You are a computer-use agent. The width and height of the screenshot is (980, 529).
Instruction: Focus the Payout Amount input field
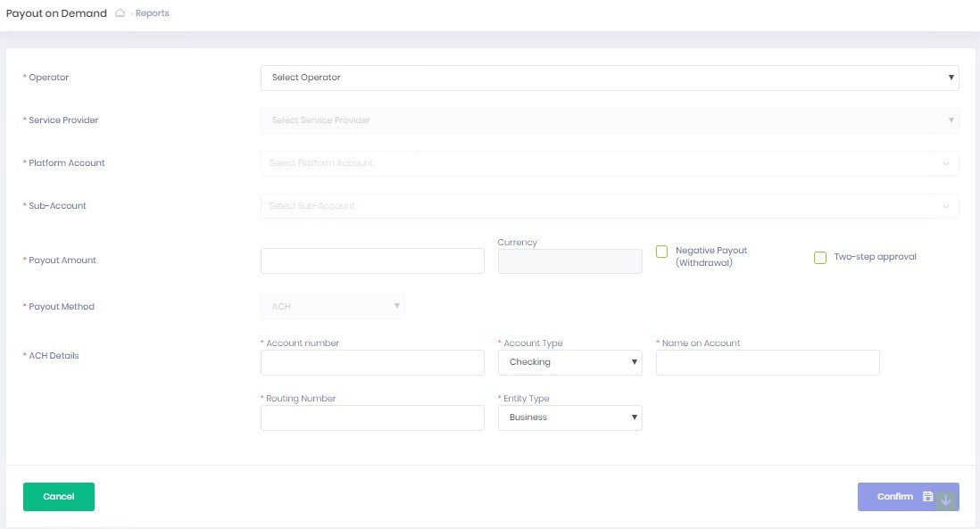point(372,260)
